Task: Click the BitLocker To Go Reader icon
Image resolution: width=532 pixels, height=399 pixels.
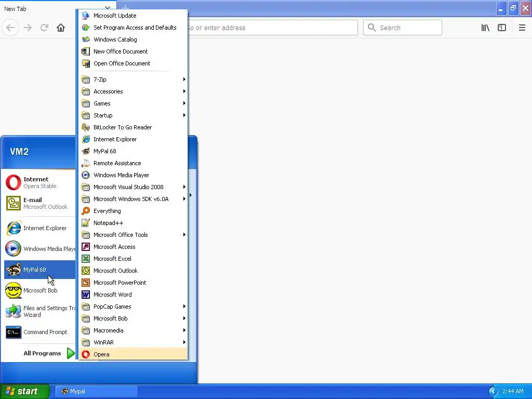Action: click(x=86, y=127)
